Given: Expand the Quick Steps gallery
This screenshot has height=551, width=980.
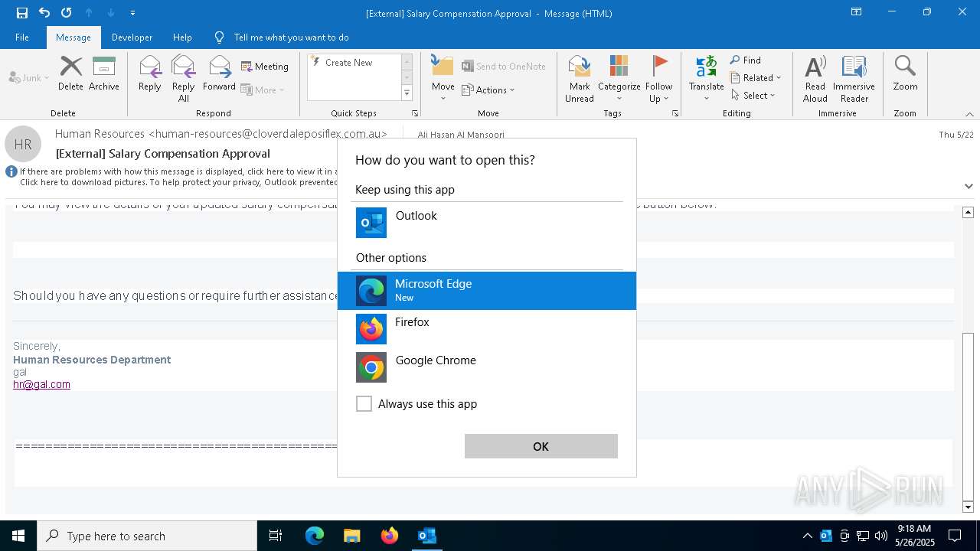Looking at the screenshot, I should point(407,93).
